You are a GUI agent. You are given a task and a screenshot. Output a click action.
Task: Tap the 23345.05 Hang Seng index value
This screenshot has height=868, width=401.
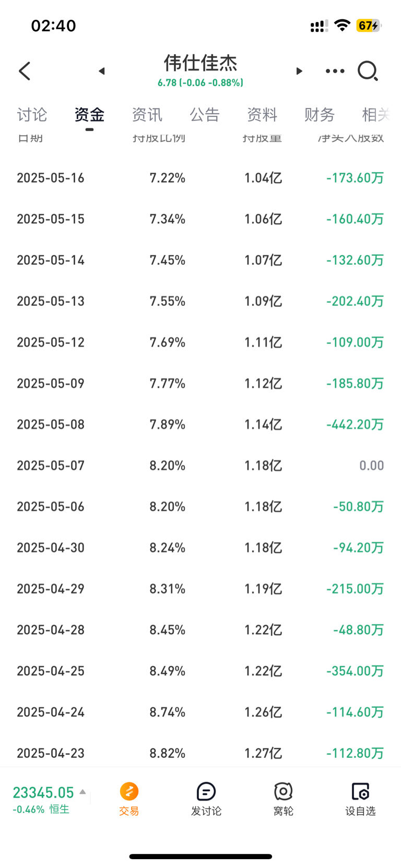click(43, 792)
